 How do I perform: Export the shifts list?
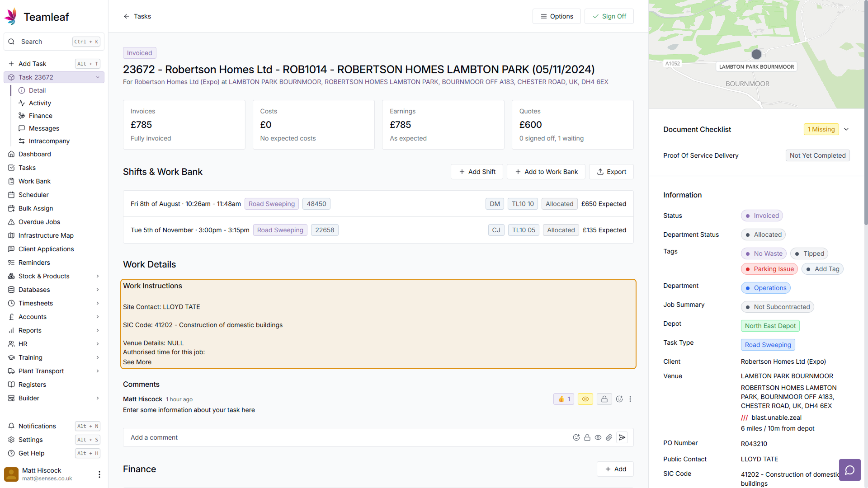coord(611,172)
